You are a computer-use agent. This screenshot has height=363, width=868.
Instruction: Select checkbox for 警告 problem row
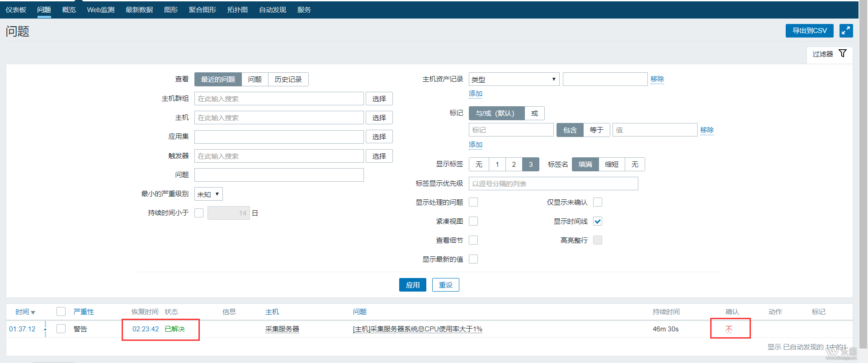[61, 329]
